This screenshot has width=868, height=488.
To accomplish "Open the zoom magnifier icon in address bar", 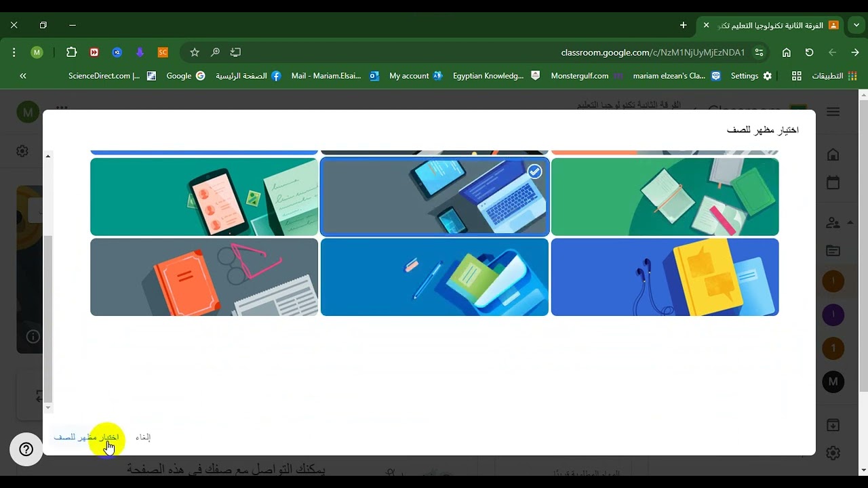I will [215, 52].
